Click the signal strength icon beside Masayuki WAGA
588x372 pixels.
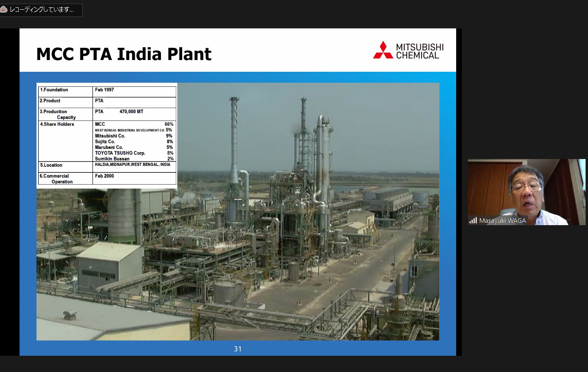point(473,220)
